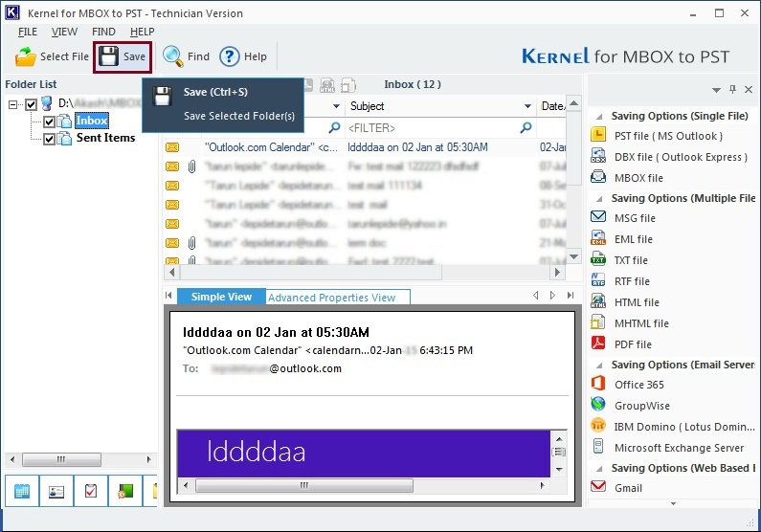
Task: Click the Select File folder icon
Action: pyautogui.click(x=26, y=56)
